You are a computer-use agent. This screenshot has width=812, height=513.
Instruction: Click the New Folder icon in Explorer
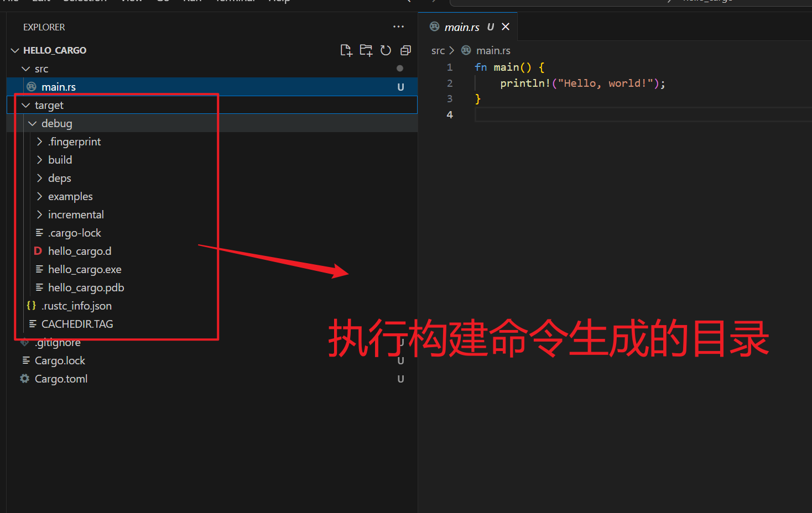click(x=366, y=50)
